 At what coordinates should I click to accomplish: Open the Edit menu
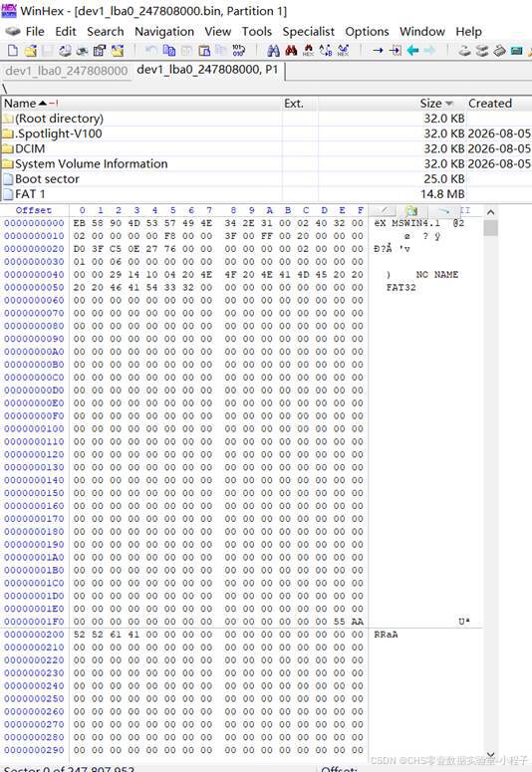[x=66, y=32]
